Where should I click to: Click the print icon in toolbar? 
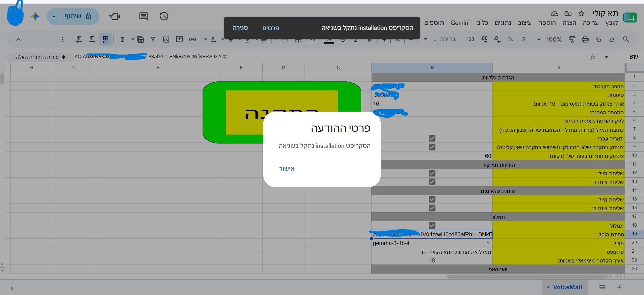tap(585, 40)
